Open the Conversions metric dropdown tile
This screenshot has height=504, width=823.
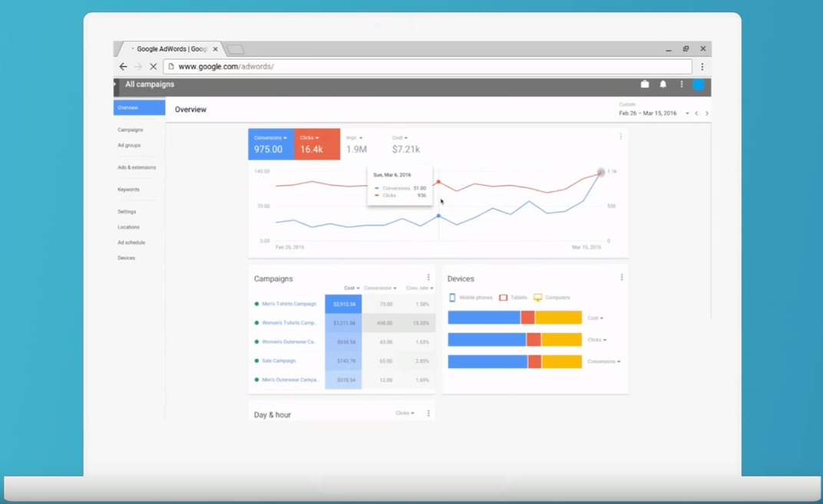(x=271, y=144)
